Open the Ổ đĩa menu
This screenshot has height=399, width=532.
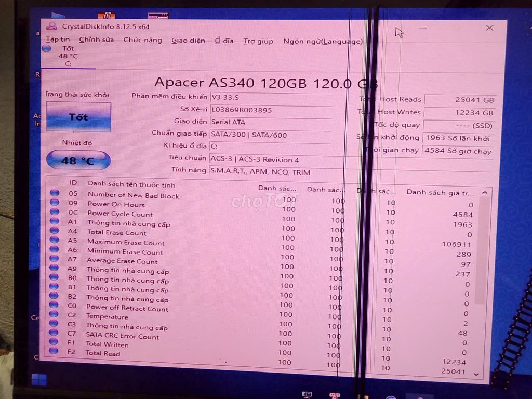(224, 41)
